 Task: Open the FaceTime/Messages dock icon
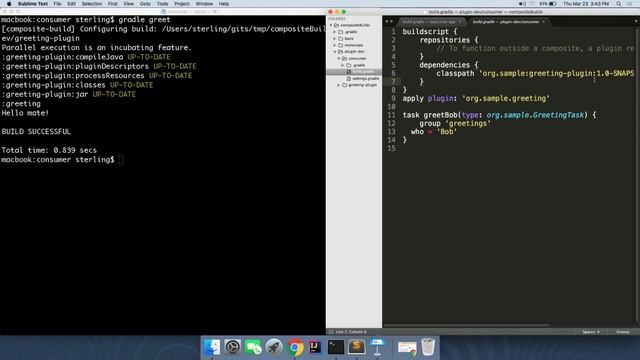coord(253,347)
